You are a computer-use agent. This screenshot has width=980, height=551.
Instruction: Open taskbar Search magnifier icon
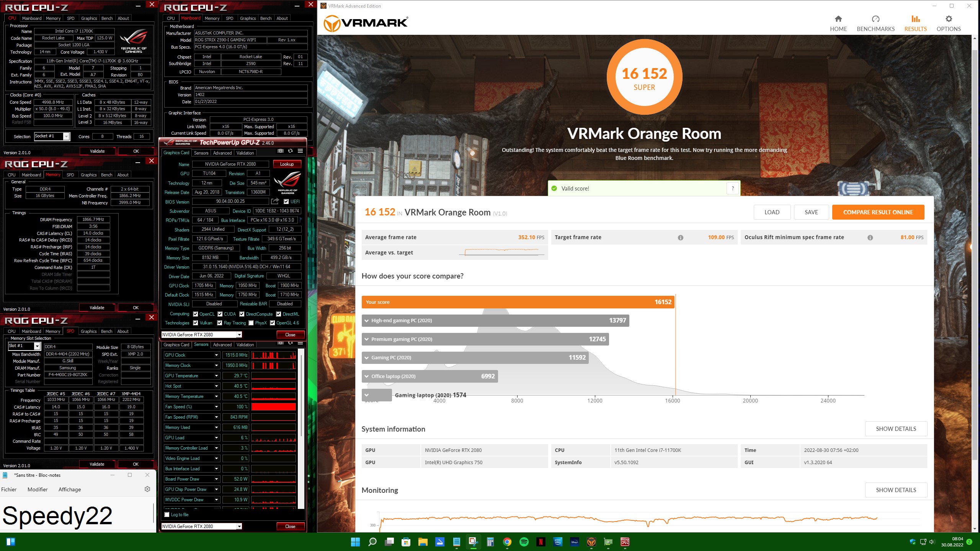click(x=372, y=542)
